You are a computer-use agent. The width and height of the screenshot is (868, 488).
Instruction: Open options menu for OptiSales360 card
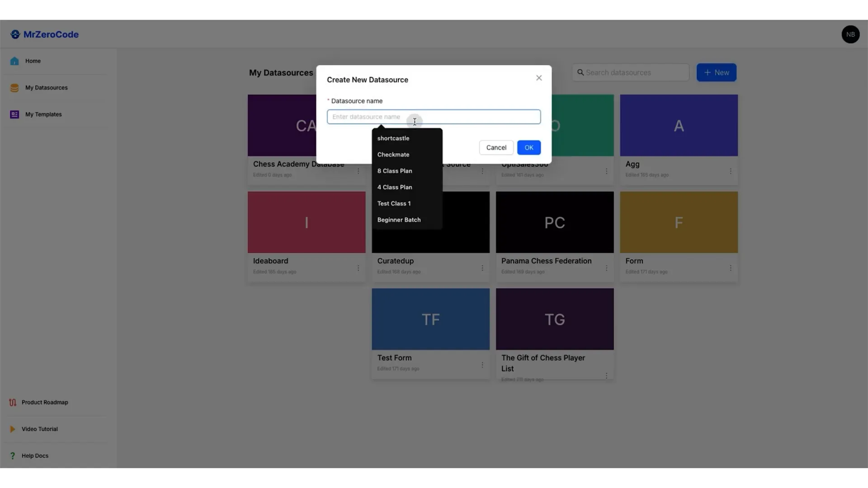(x=606, y=171)
